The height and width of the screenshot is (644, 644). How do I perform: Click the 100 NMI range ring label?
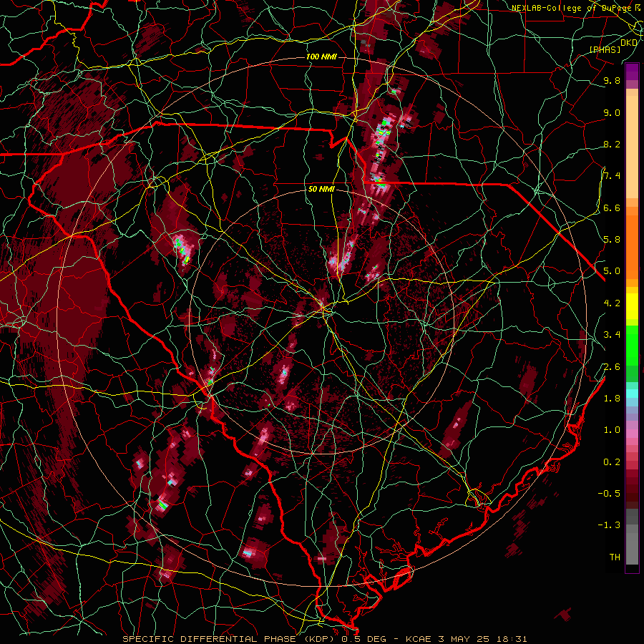[321, 57]
